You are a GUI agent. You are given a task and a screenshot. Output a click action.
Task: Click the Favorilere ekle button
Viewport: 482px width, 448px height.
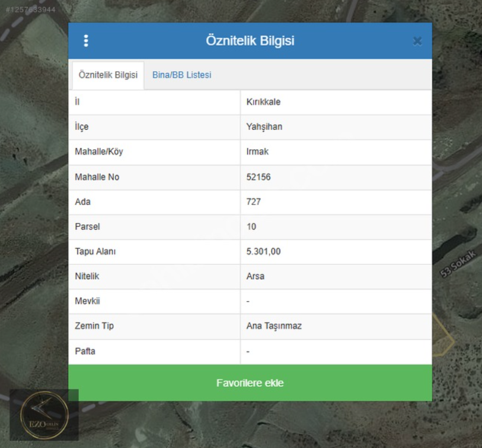tap(250, 383)
